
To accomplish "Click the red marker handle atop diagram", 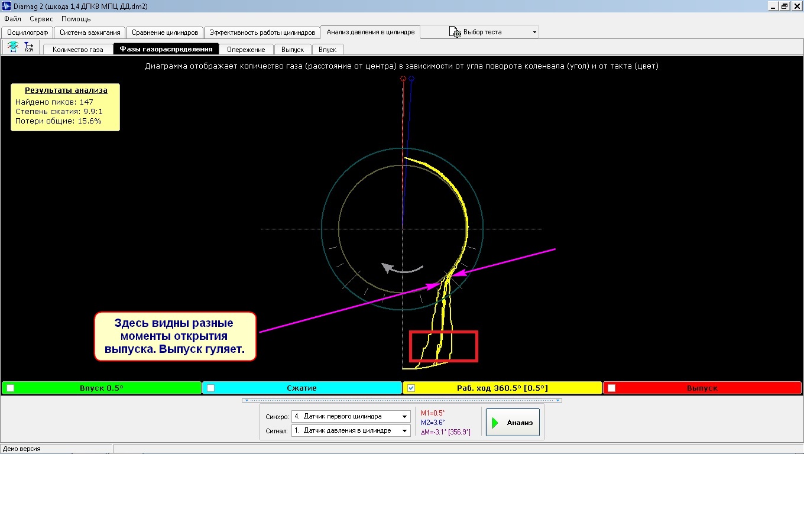I will click(x=403, y=79).
